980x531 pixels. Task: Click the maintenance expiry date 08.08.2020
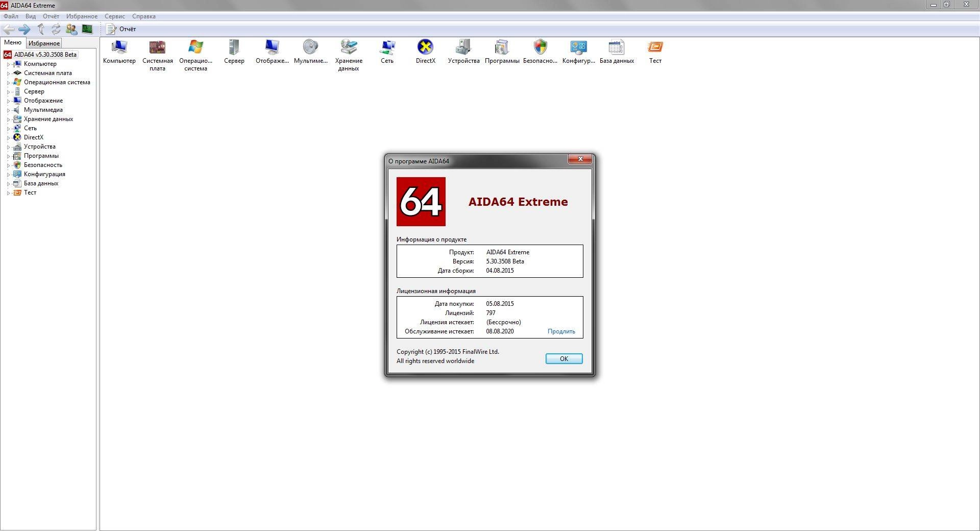[x=500, y=331]
